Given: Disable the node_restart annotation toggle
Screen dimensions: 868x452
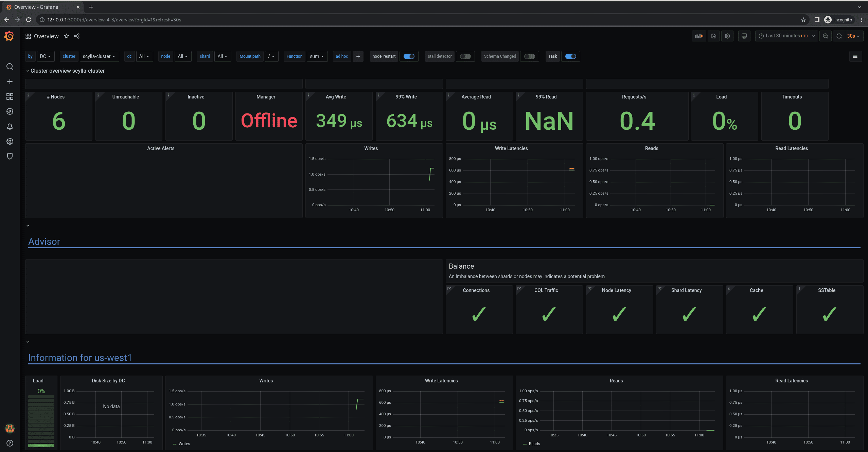Looking at the screenshot, I should click(409, 56).
